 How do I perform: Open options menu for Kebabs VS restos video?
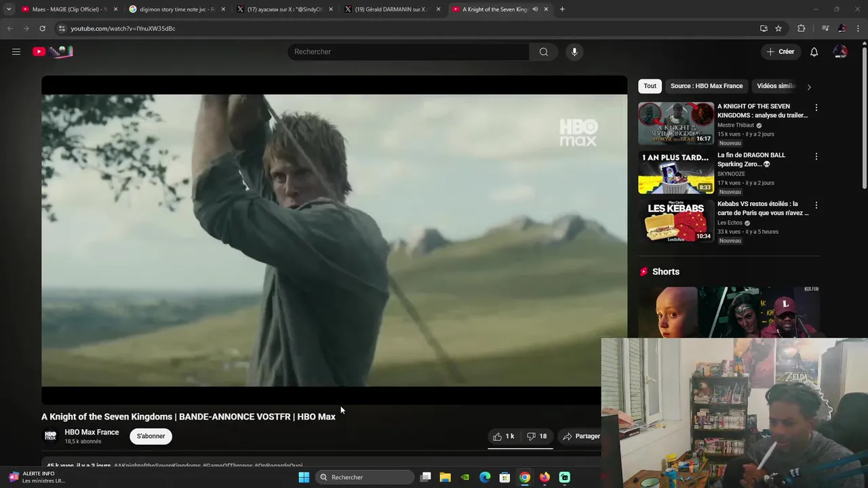[816, 205]
